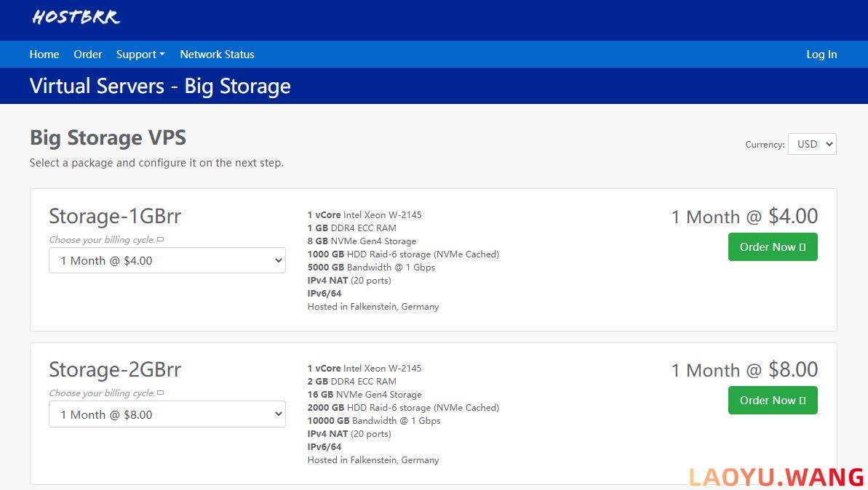Viewport: 868px width, 490px height.
Task: Open the Currency USD selector
Action: pyautogui.click(x=812, y=144)
